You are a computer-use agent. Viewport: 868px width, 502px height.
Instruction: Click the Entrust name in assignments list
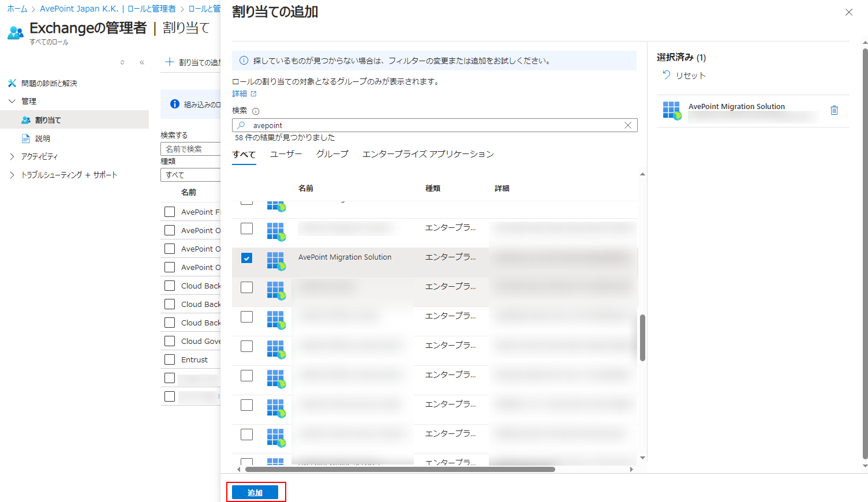tap(194, 359)
